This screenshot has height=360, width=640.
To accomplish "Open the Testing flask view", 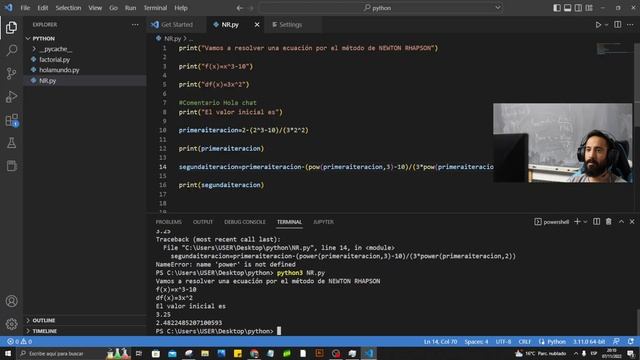I will pyautogui.click(x=11, y=143).
